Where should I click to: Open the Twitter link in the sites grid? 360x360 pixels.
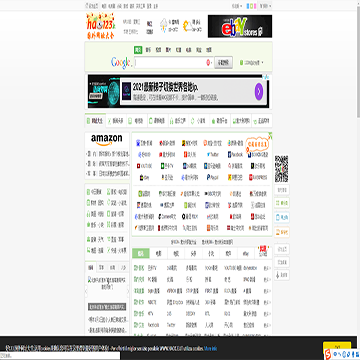(x=212, y=155)
